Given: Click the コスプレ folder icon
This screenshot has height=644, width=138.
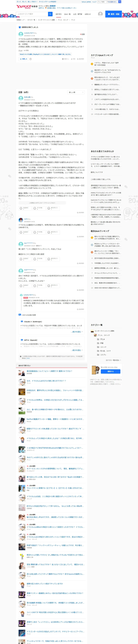Looking at the screenshot, I should (98, 355).
